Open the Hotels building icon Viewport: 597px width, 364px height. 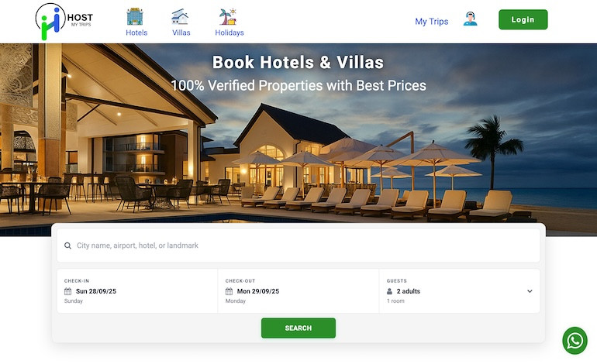click(135, 17)
